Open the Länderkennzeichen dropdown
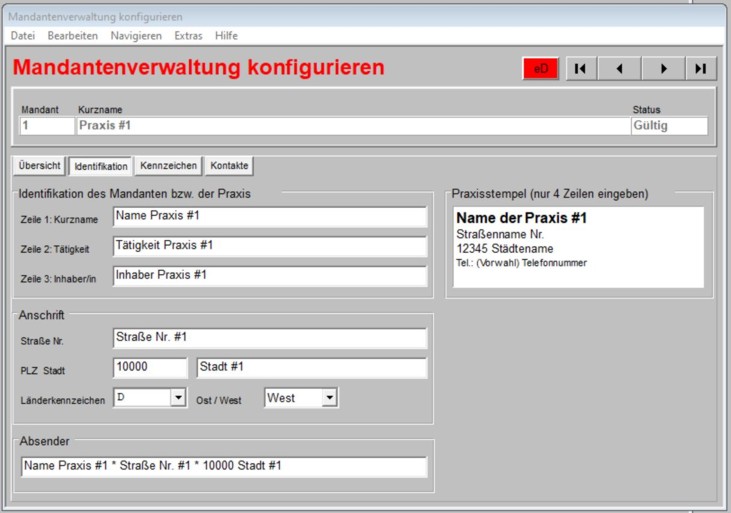The height and width of the screenshot is (513, 731). pyautogui.click(x=178, y=398)
